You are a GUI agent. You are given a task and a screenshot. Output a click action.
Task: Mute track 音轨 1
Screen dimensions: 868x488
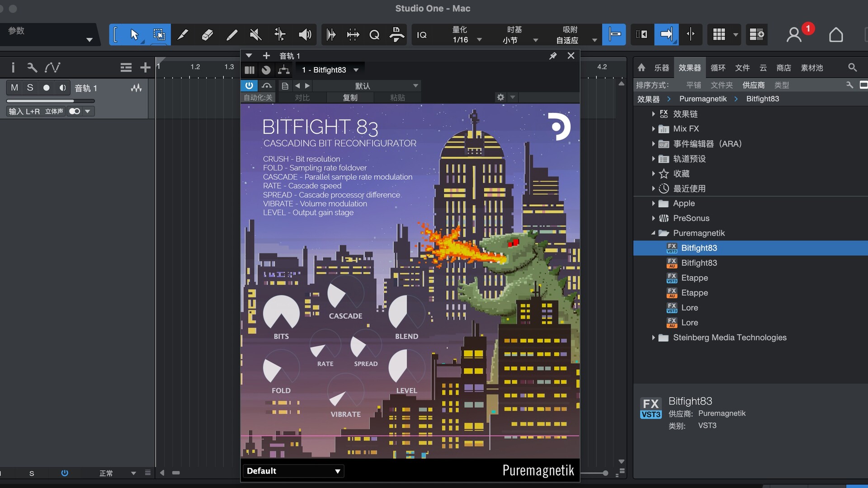tap(14, 88)
